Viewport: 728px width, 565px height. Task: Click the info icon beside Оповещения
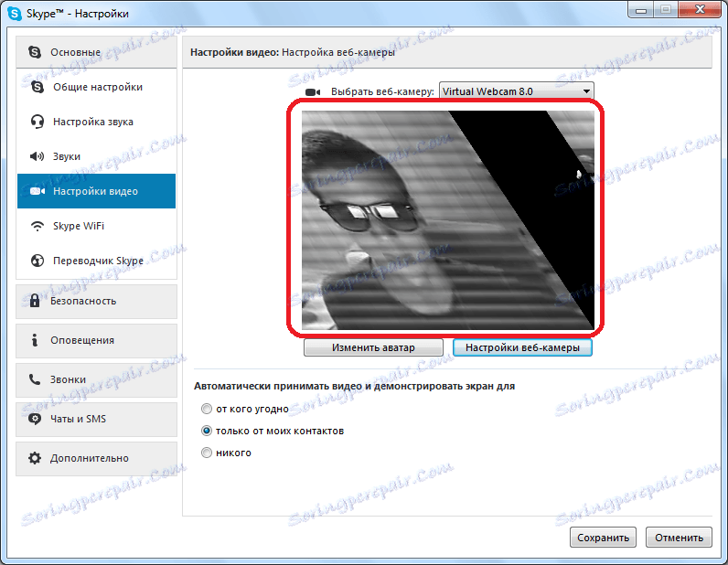pos(35,340)
